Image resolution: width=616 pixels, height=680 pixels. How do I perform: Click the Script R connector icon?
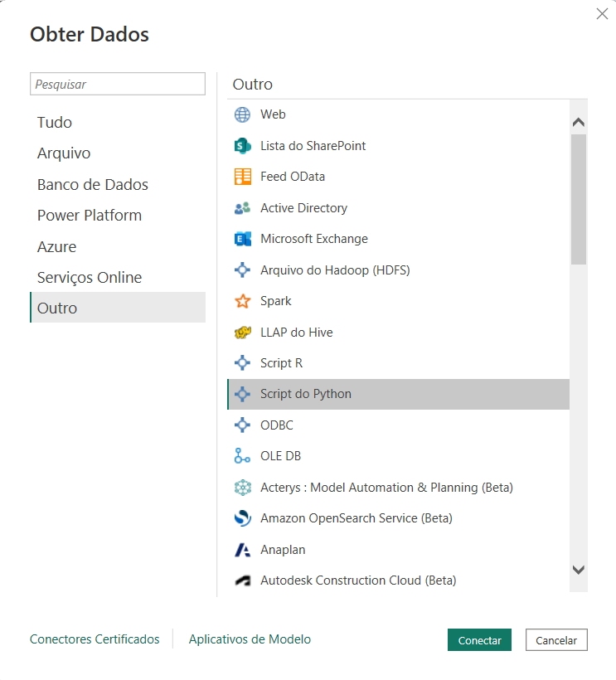[x=242, y=363]
